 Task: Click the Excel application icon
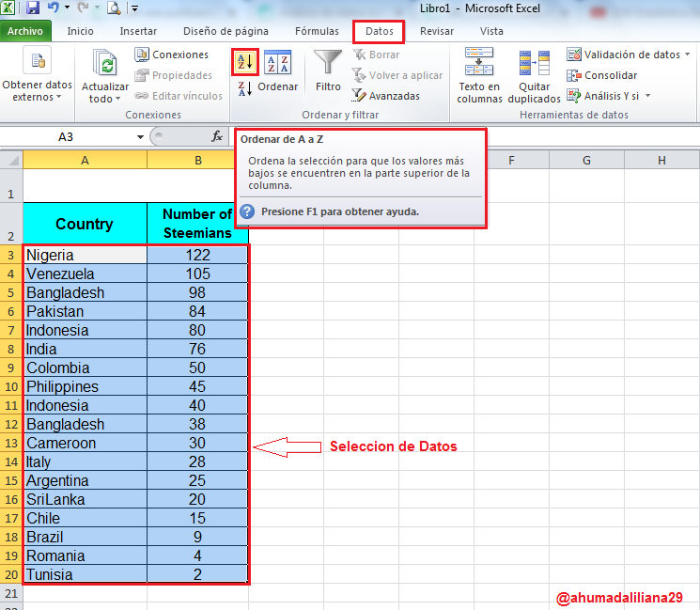point(8,8)
